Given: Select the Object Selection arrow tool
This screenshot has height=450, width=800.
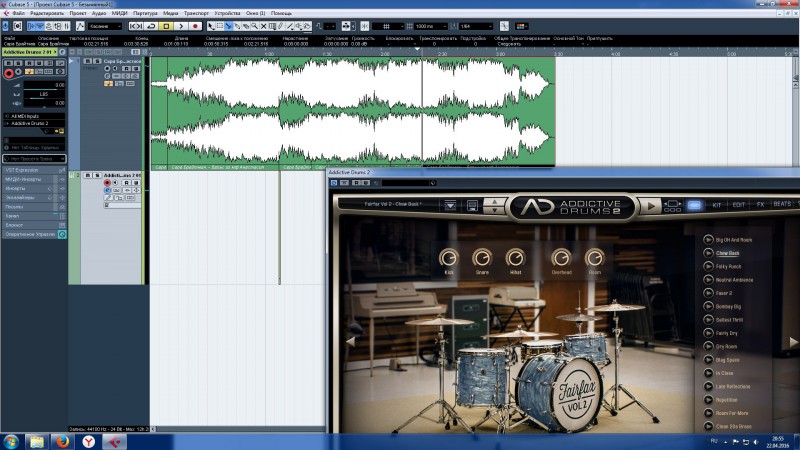Looking at the screenshot, I should click(x=211, y=26).
